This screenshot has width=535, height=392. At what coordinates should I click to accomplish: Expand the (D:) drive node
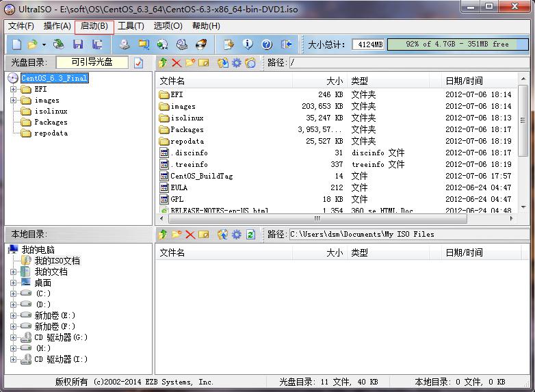point(13,304)
